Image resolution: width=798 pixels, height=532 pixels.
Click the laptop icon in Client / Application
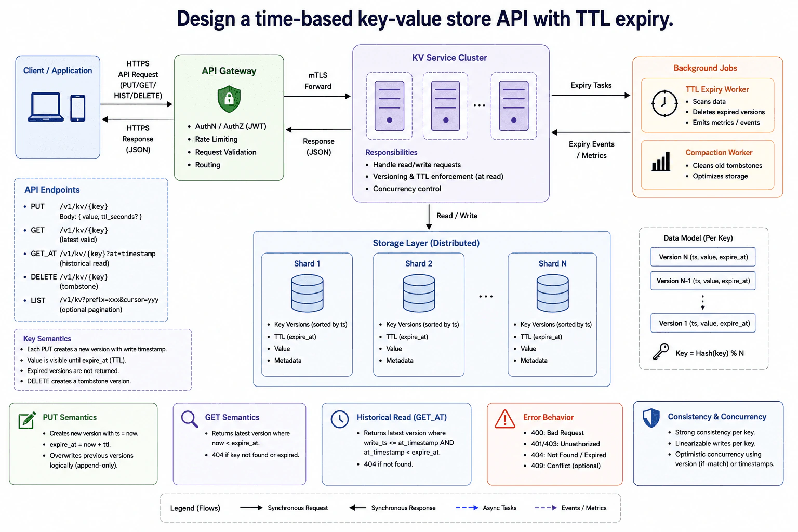pyautogui.click(x=46, y=107)
